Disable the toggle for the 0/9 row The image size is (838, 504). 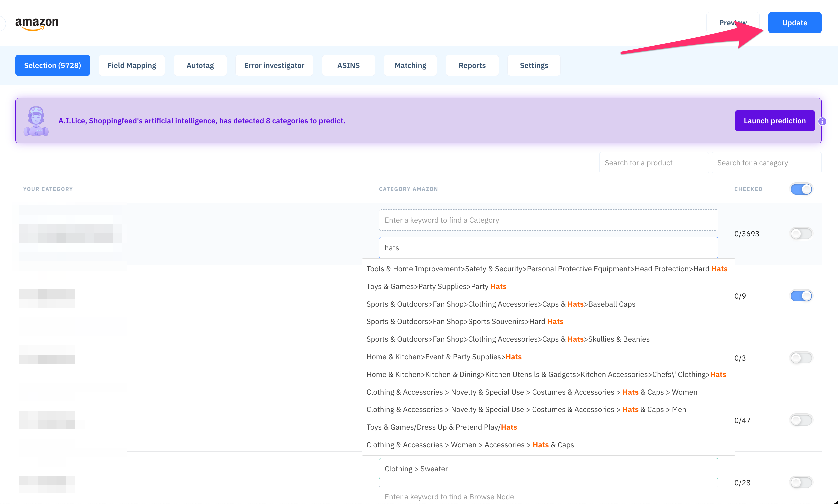[x=801, y=296]
